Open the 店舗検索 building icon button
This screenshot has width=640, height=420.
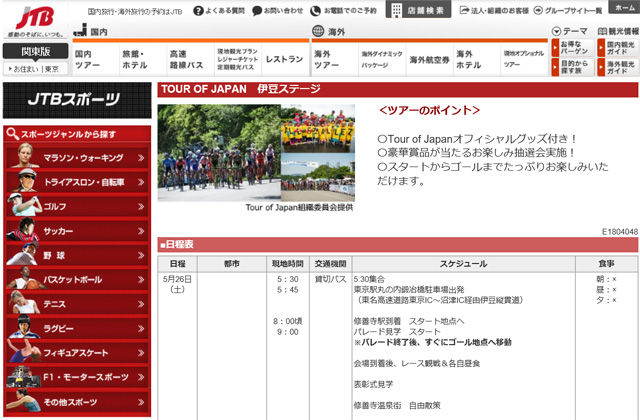pos(418,10)
